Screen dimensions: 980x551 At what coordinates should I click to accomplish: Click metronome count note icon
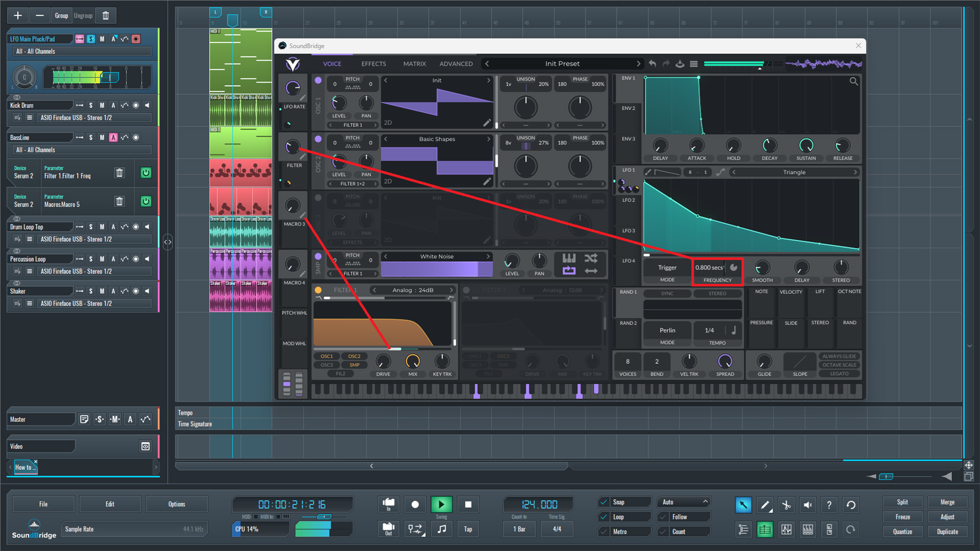(x=442, y=529)
